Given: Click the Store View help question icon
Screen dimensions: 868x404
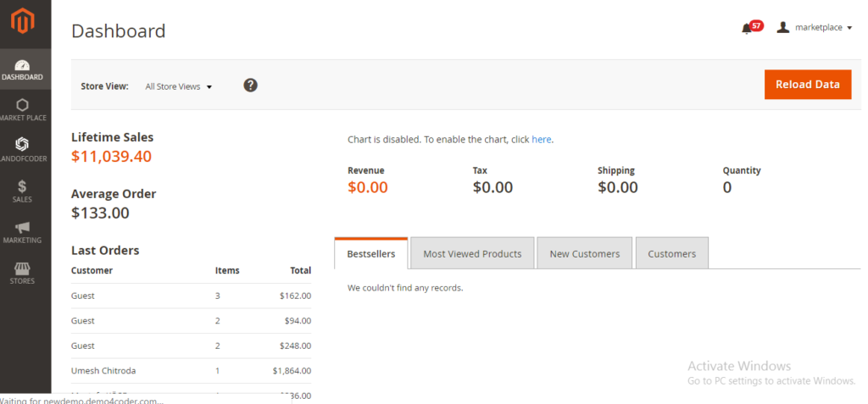Looking at the screenshot, I should 251,86.
